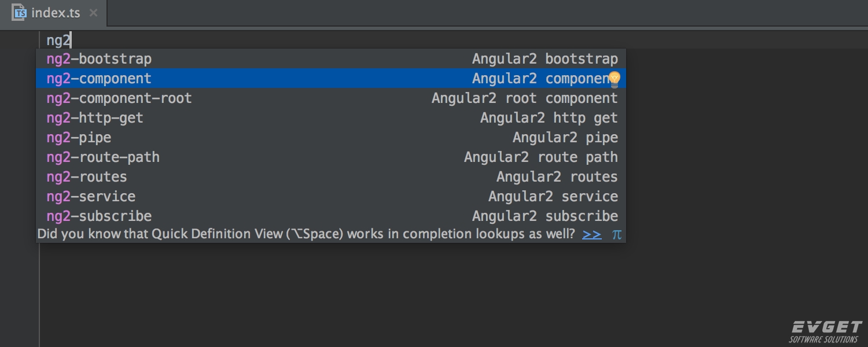The width and height of the screenshot is (868, 347).
Task: Click the Angular2 pipe description
Action: 565,138
